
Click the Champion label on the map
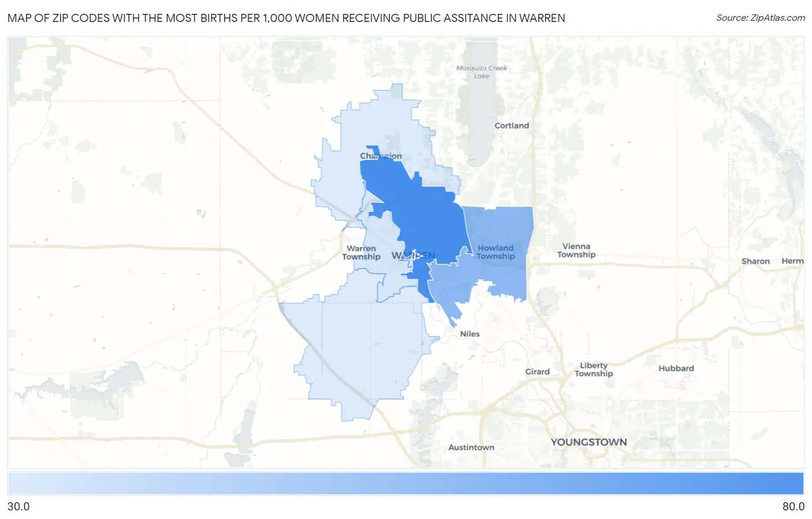[381, 156]
